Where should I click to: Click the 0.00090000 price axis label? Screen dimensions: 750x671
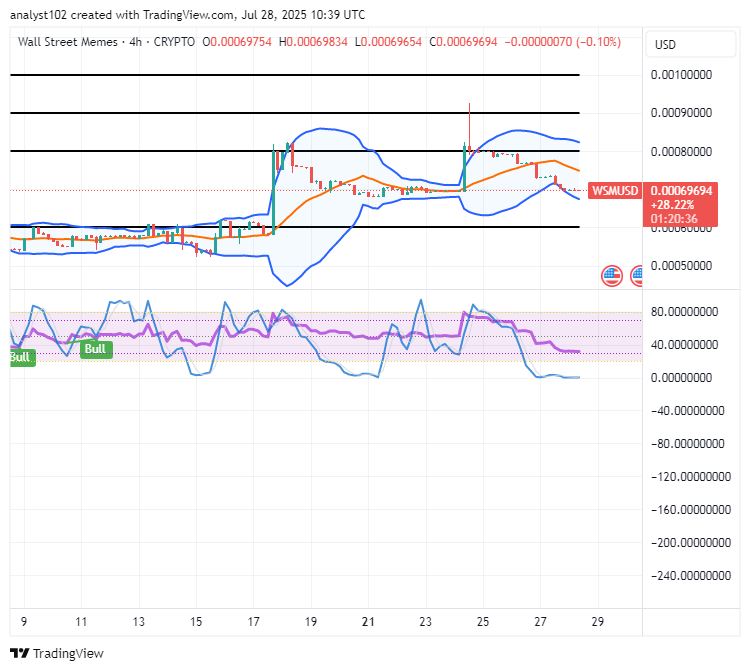(681, 113)
